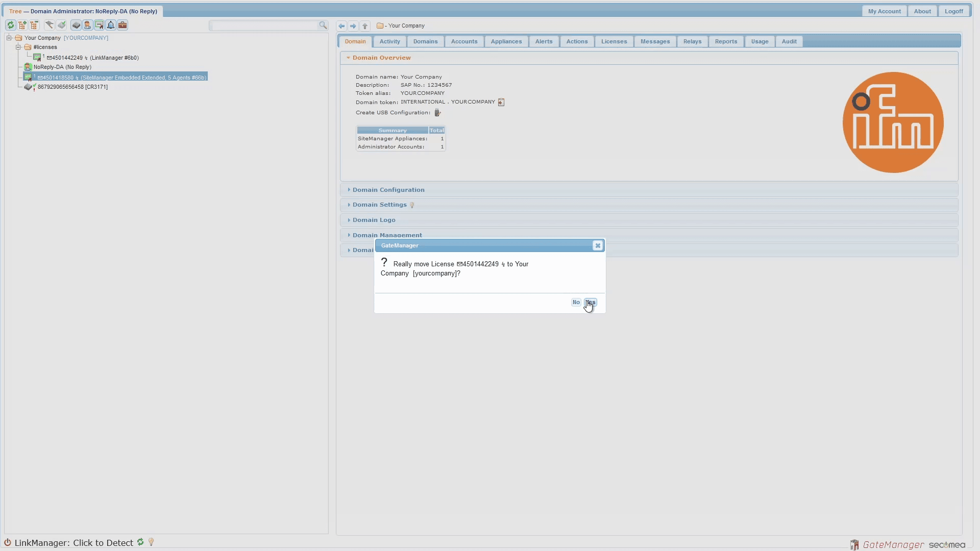Open the Licenses tab
This screenshot has height=551, width=980.
[614, 41]
